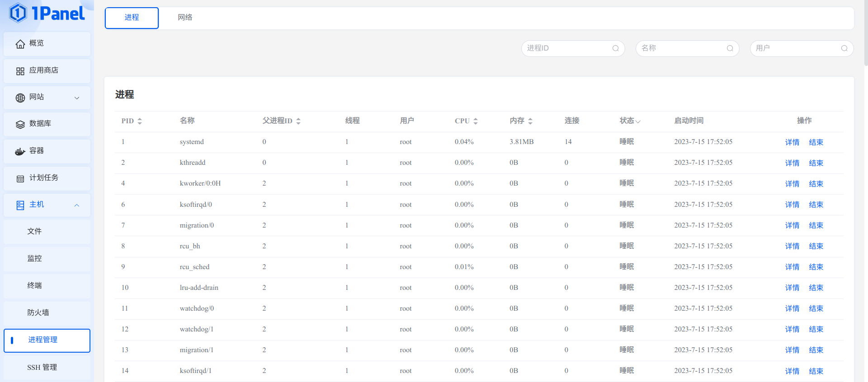Screen dimensions: 868x382
Task: Open the 应用商店 app store grid icon
Action: click(x=20, y=71)
